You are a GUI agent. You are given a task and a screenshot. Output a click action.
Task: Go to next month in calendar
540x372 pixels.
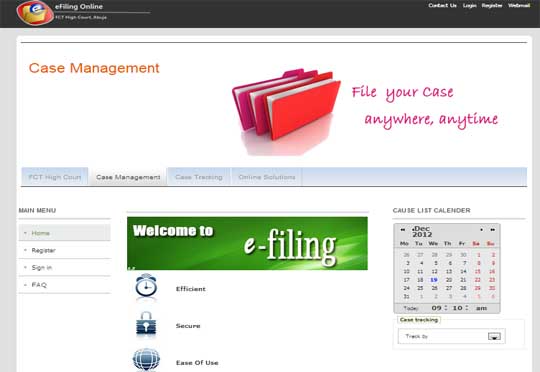coord(481,229)
